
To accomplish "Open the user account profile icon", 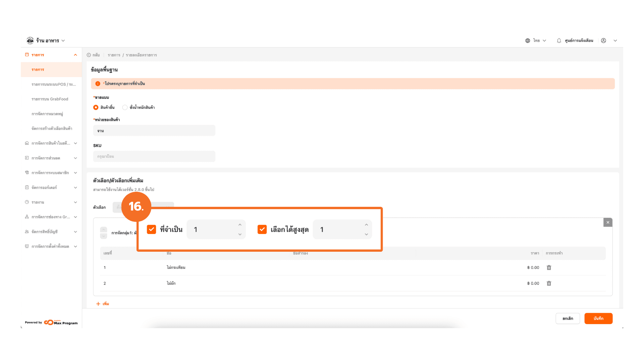I will coord(603,41).
